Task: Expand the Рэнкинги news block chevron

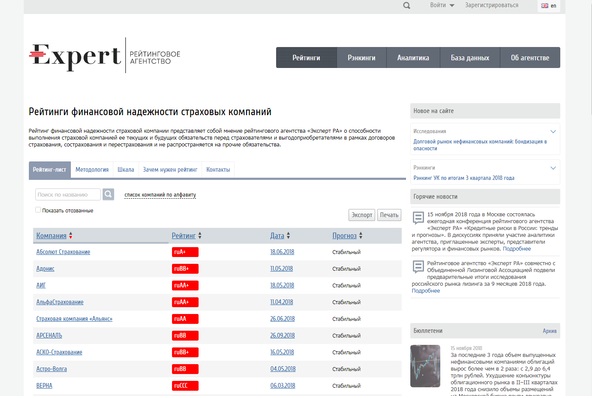Action: [553, 168]
